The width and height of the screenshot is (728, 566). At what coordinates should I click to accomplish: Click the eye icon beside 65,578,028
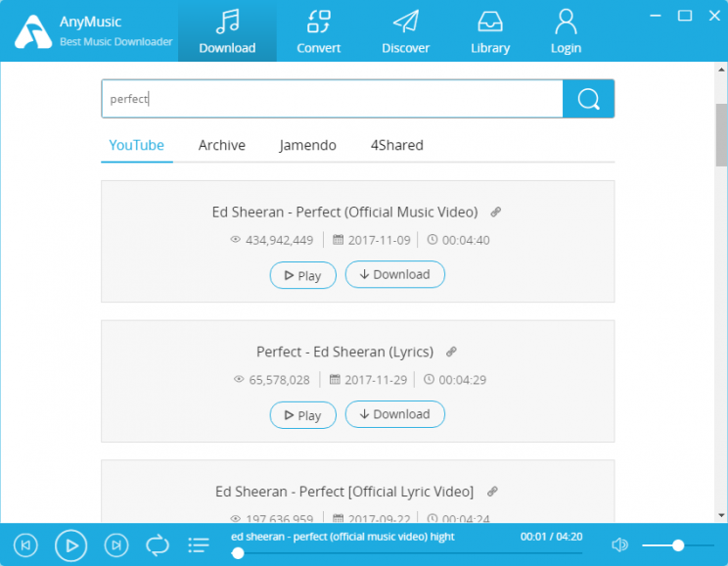(x=239, y=379)
